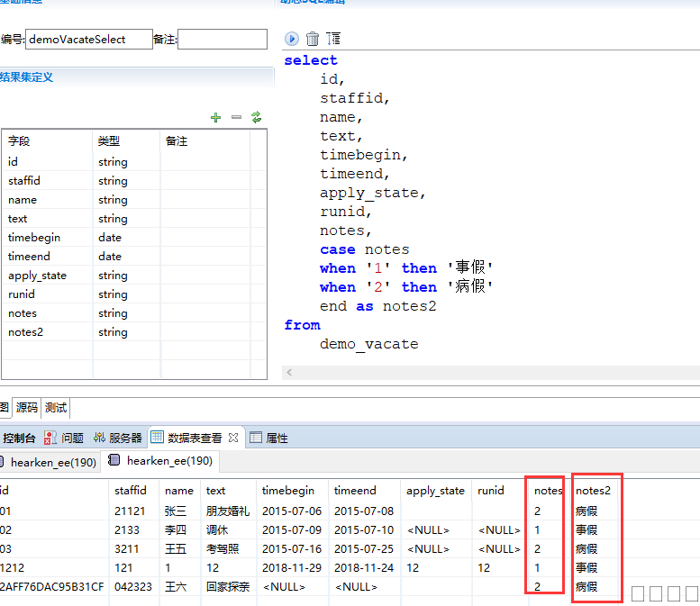Remove a field with the minus icon

coord(236,117)
